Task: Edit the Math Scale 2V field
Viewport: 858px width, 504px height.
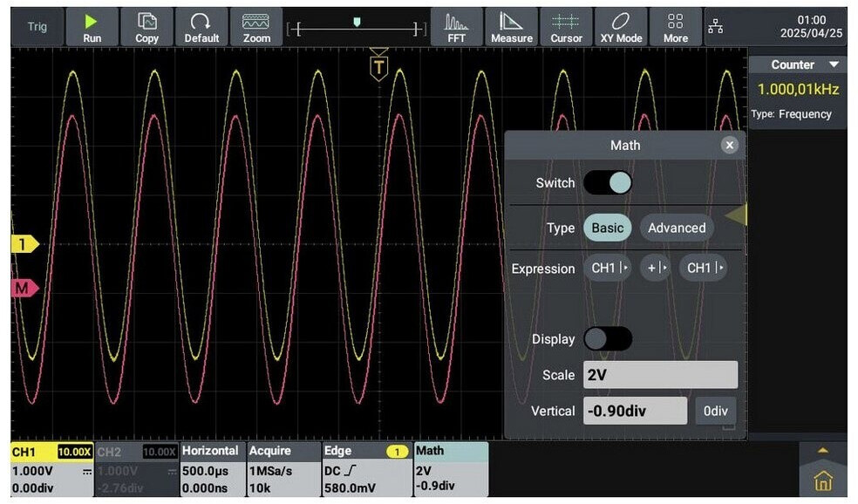Action: (660, 375)
